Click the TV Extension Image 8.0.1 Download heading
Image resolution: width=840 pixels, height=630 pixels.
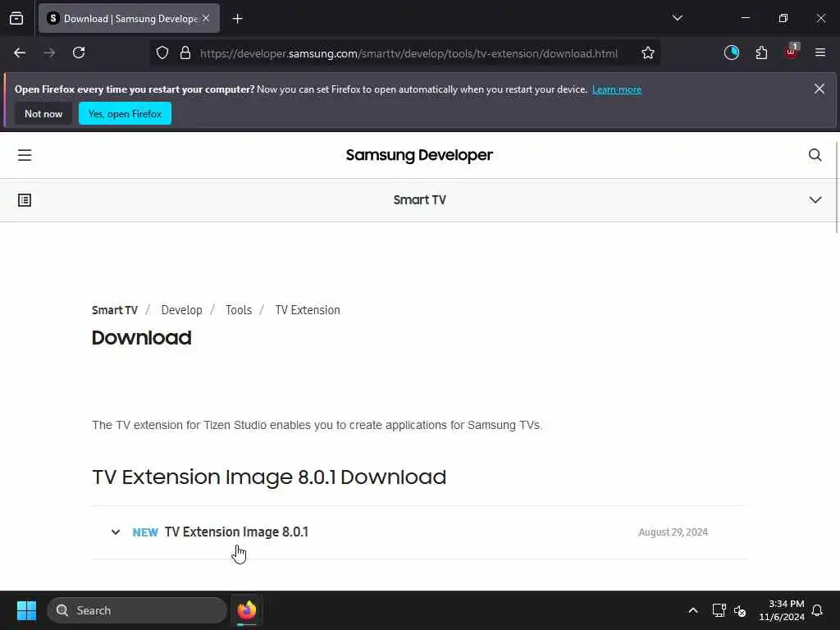tap(269, 477)
